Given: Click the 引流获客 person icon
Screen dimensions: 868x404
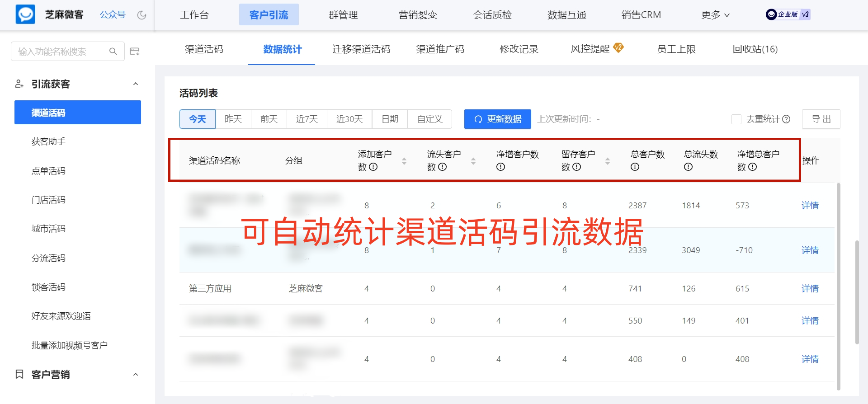Looking at the screenshot, I should pos(19,84).
